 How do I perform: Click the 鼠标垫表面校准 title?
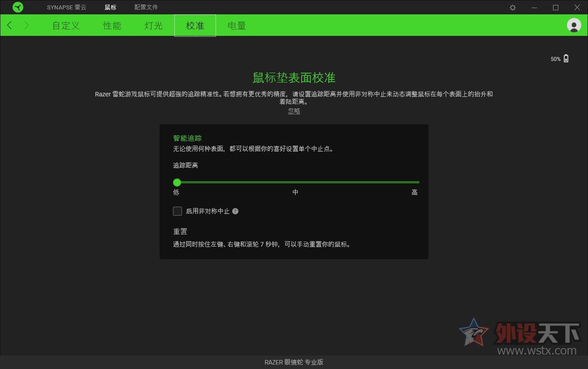294,77
